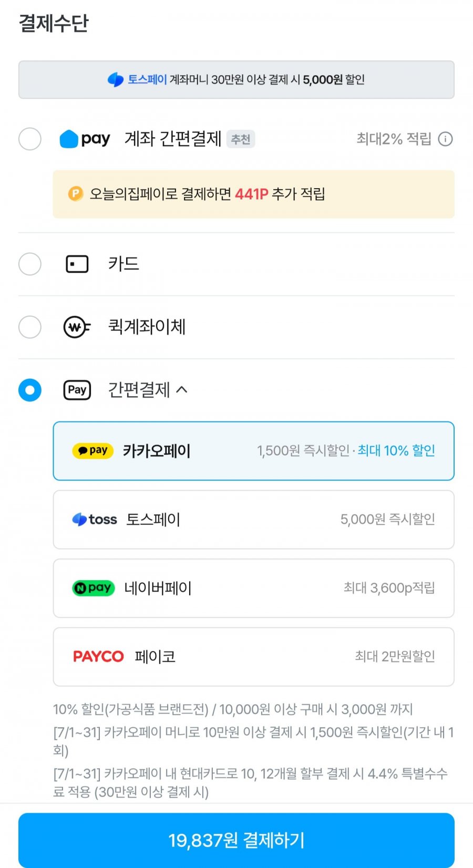Screen dimensions: 473x868
Task: Choose 네이버페이 payment option
Action: (x=253, y=588)
